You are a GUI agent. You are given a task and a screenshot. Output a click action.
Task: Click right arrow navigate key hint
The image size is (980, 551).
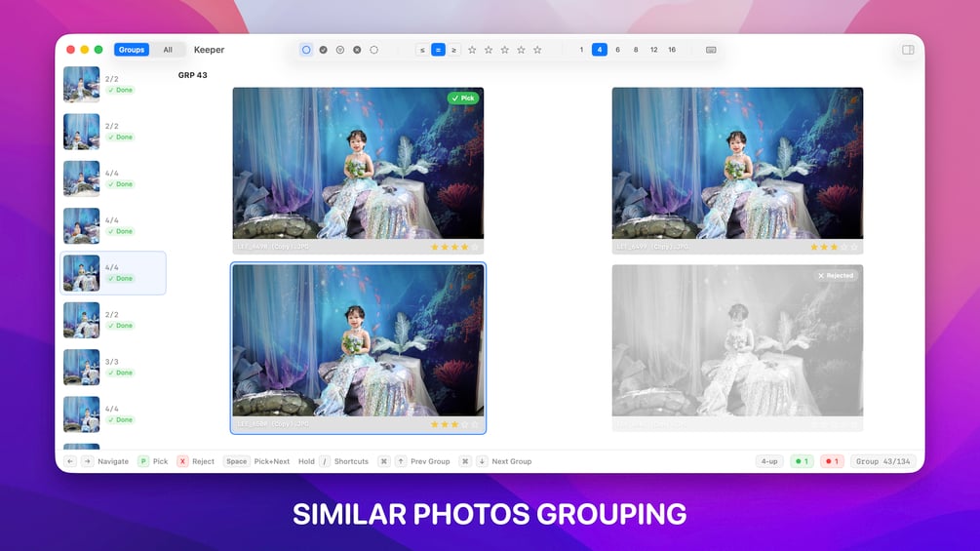pyautogui.click(x=87, y=461)
